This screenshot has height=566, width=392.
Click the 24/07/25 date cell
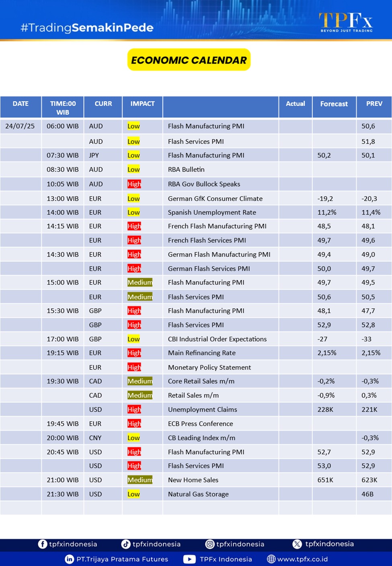[x=20, y=126]
